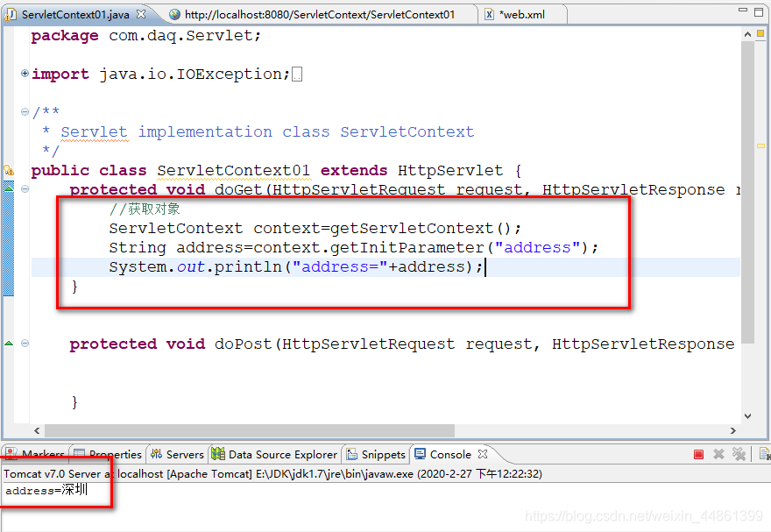The width and height of the screenshot is (771, 532).
Task: Minimize the editor area
Action: 742,11
